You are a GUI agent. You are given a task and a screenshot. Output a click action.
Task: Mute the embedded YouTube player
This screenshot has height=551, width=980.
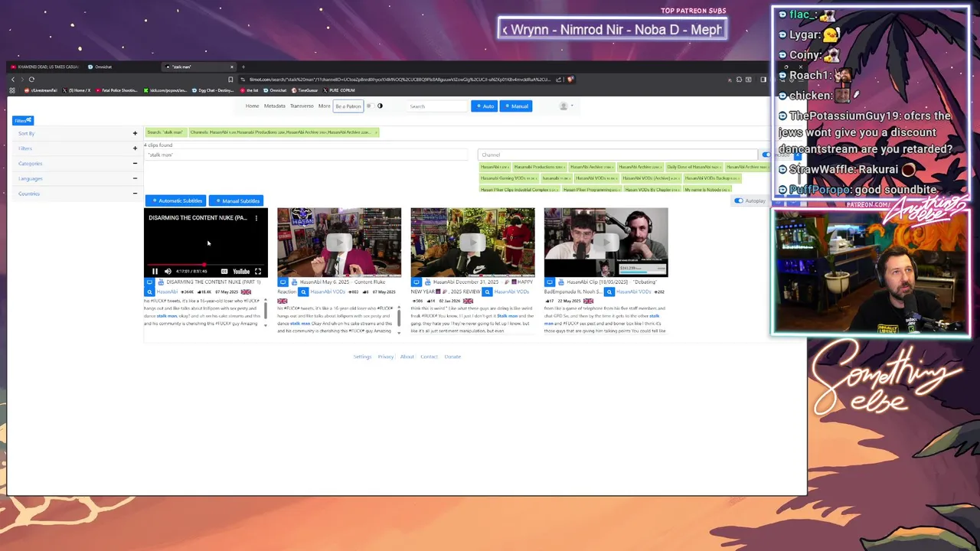tap(168, 272)
